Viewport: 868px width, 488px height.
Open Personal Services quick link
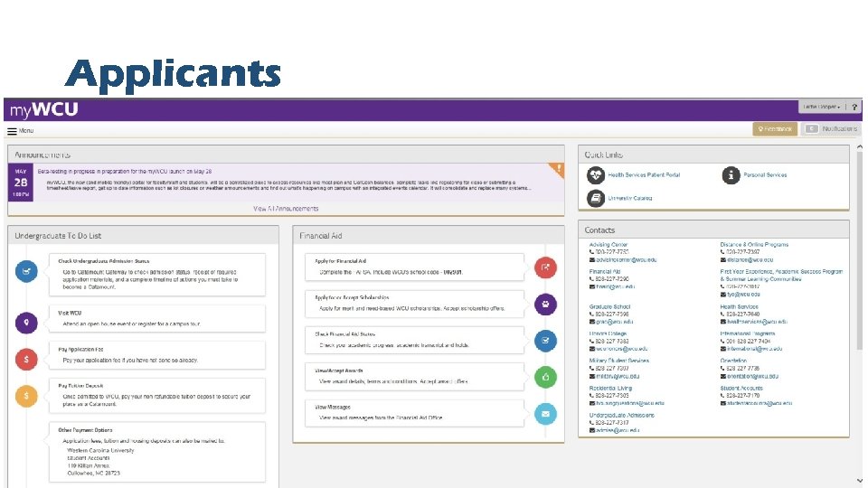[x=765, y=174]
